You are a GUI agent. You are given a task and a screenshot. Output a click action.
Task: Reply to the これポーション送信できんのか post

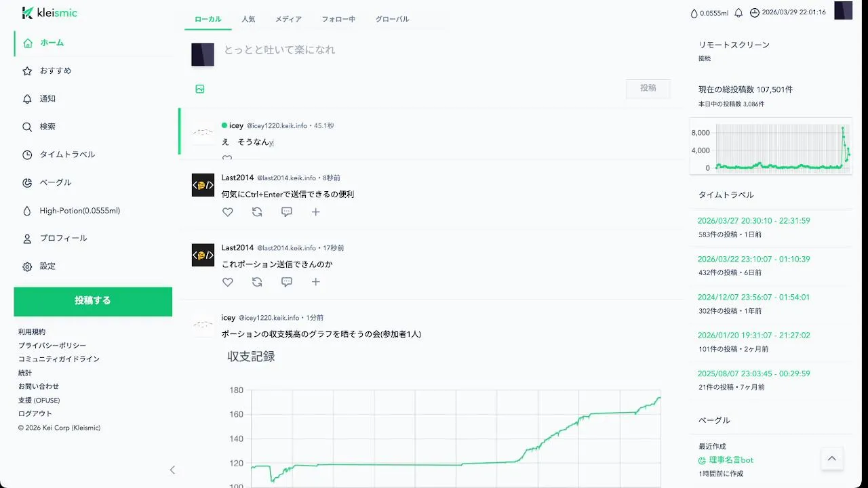(287, 282)
